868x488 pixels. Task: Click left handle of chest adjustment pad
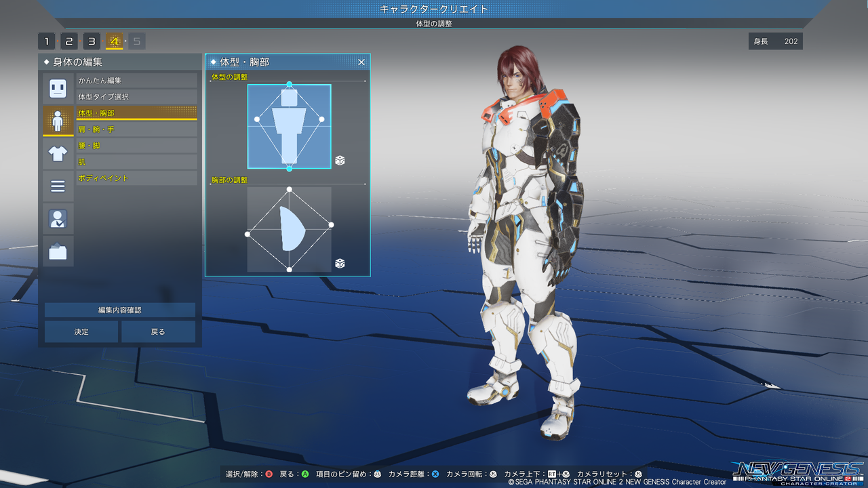pos(248,235)
